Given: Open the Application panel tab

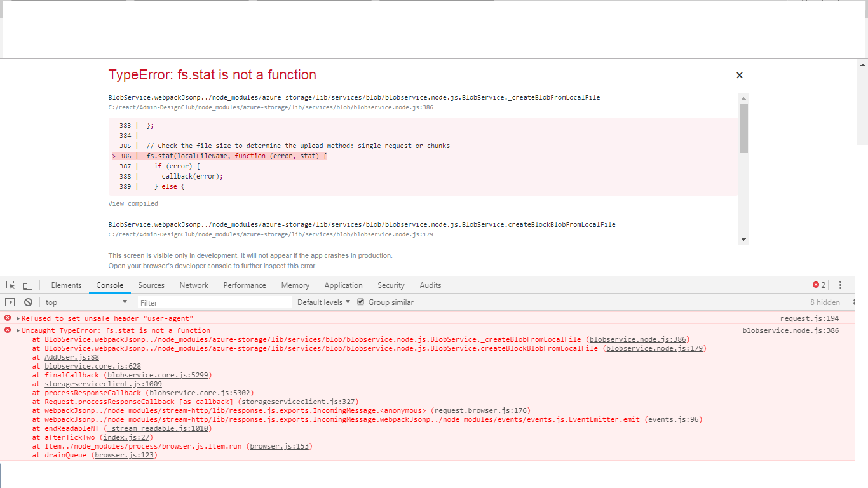Looking at the screenshot, I should [x=343, y=285].
